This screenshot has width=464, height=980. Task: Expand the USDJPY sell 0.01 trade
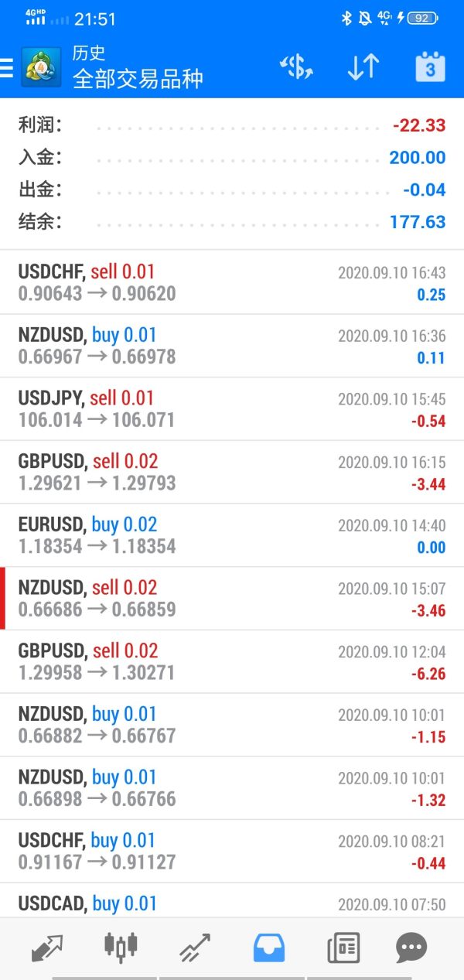232,409
